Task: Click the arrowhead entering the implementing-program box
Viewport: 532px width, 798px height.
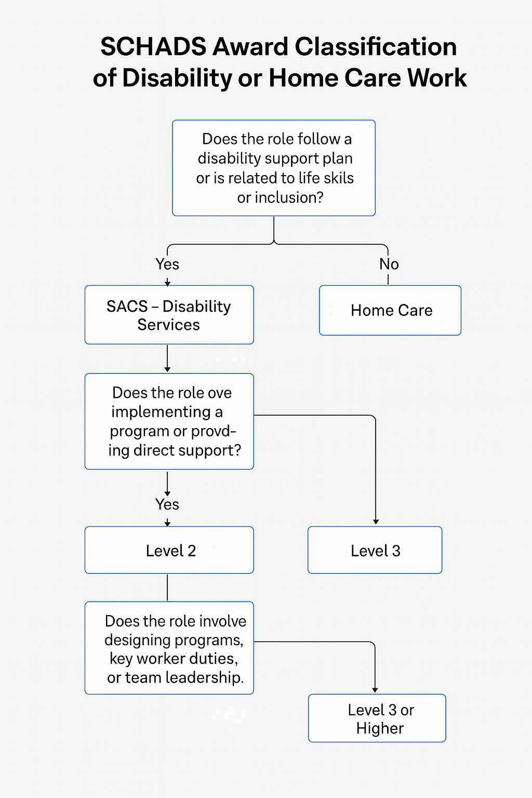Action: (167, 369)
